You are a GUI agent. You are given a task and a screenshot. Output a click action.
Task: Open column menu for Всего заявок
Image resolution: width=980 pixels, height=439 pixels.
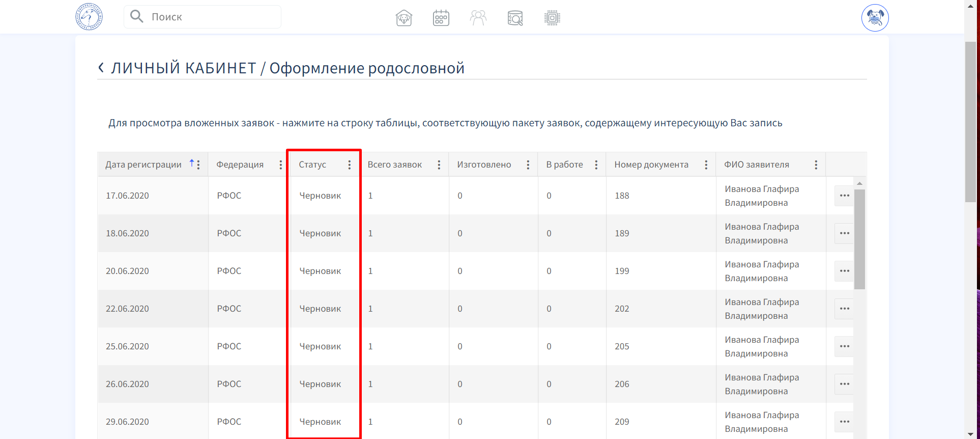[439, 164]
